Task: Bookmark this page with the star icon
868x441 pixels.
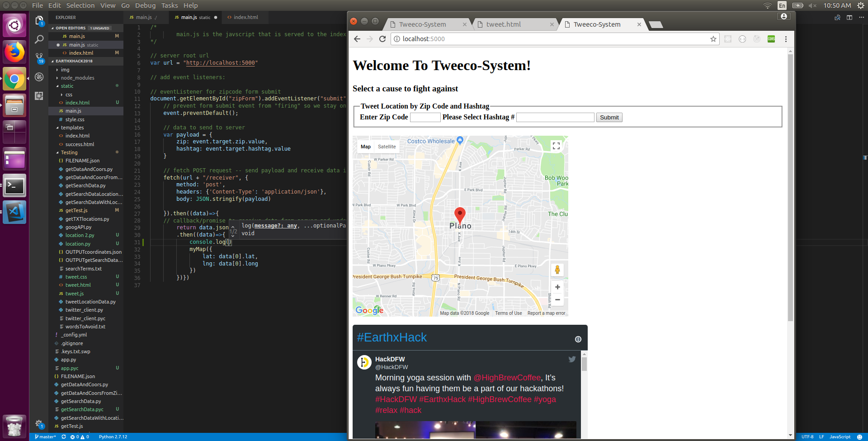Action: pyautogui.click(x=713, y=39)
